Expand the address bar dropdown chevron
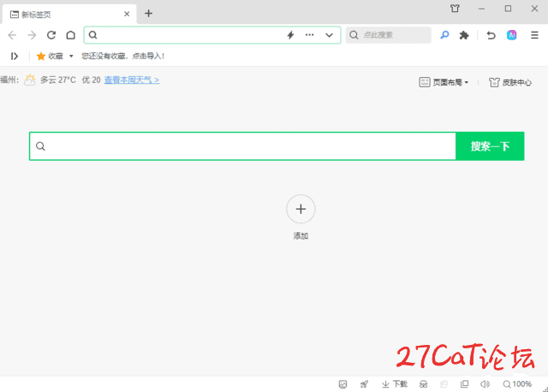 click(x=329, y=35)
